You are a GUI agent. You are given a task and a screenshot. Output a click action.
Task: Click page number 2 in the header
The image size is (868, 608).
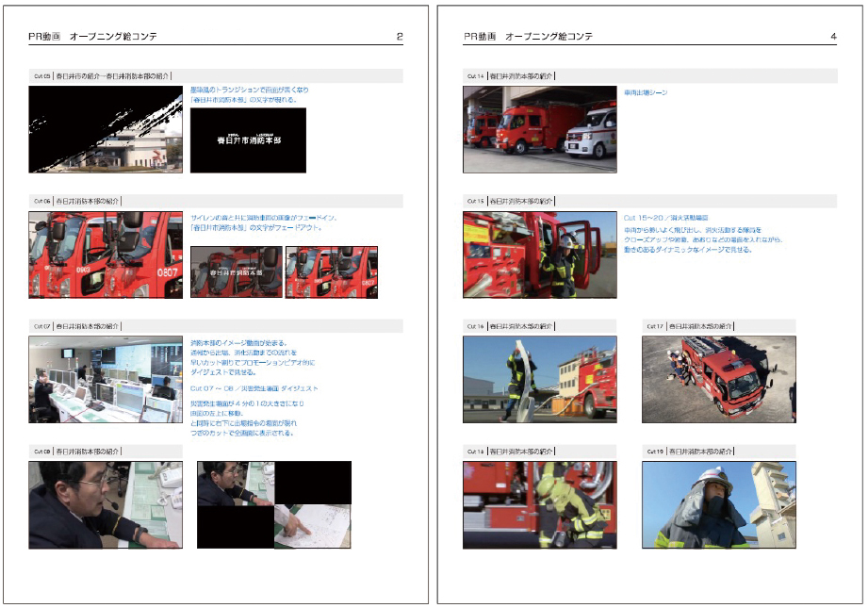point(400,37)
